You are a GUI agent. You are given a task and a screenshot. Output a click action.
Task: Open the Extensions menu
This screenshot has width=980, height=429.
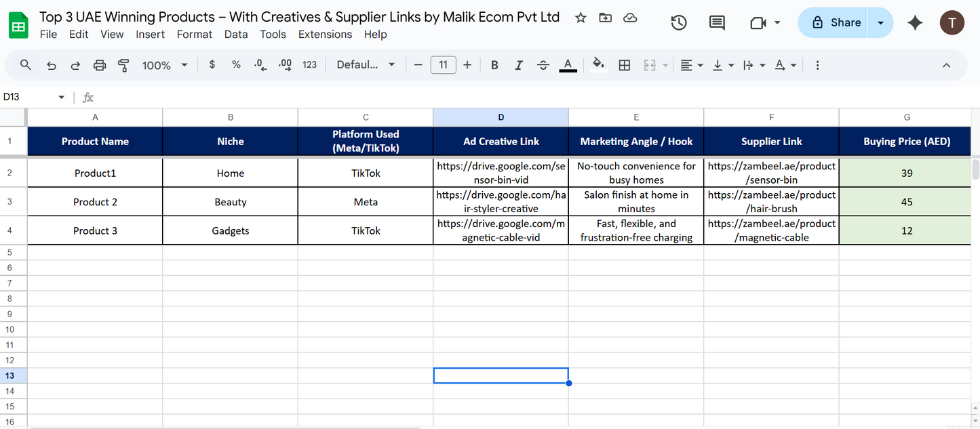[x=325, y=35]
